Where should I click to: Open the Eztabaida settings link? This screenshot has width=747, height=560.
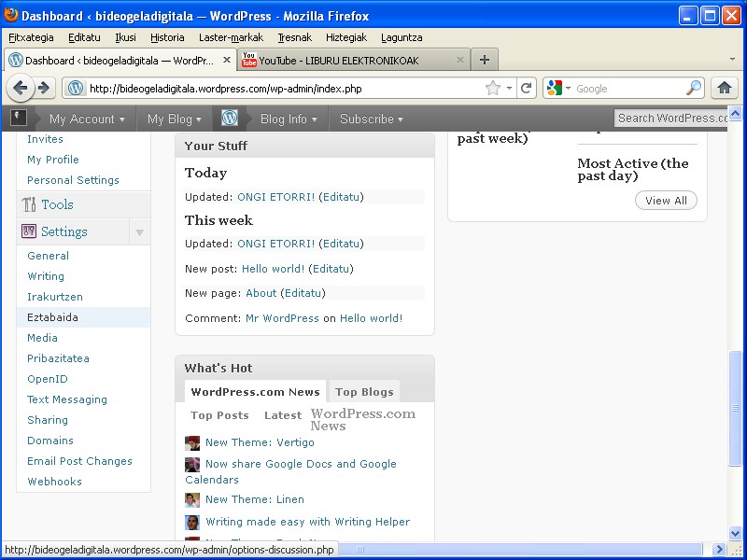tap(52, 317)
